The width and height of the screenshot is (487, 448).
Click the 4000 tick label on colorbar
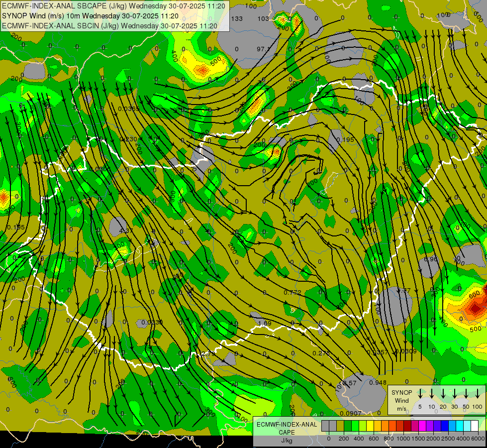point(463,439)
